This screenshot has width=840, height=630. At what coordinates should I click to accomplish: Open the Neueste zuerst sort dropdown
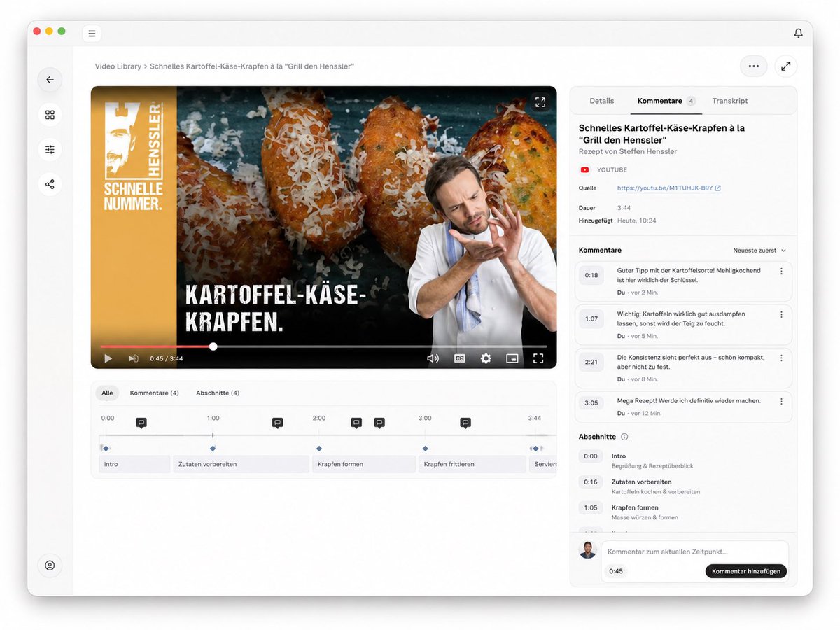coord(759,251)
